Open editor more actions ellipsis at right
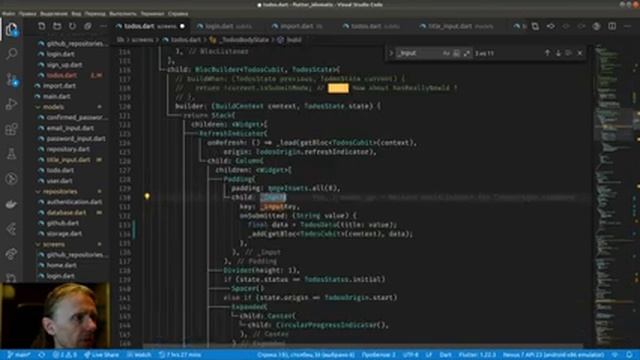The height and width of the screenshot is (360, 640). (627, 27)
